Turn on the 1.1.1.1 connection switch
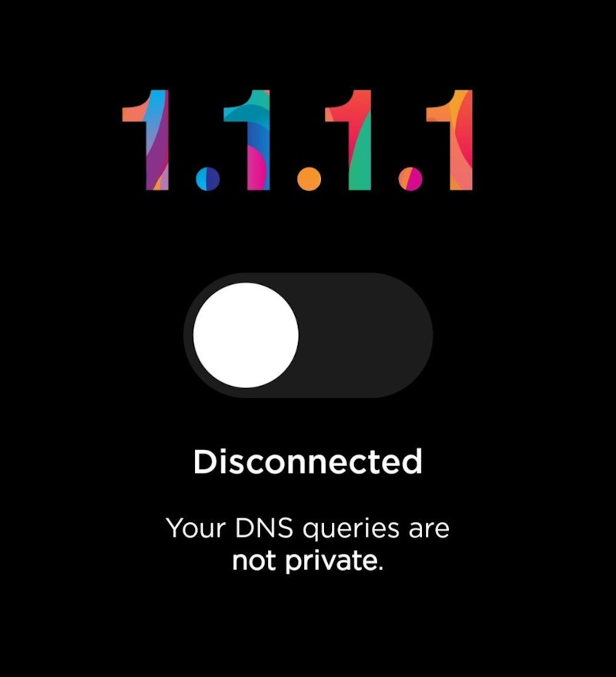This screenshot has height=677, width=616. tap(308, 335)
